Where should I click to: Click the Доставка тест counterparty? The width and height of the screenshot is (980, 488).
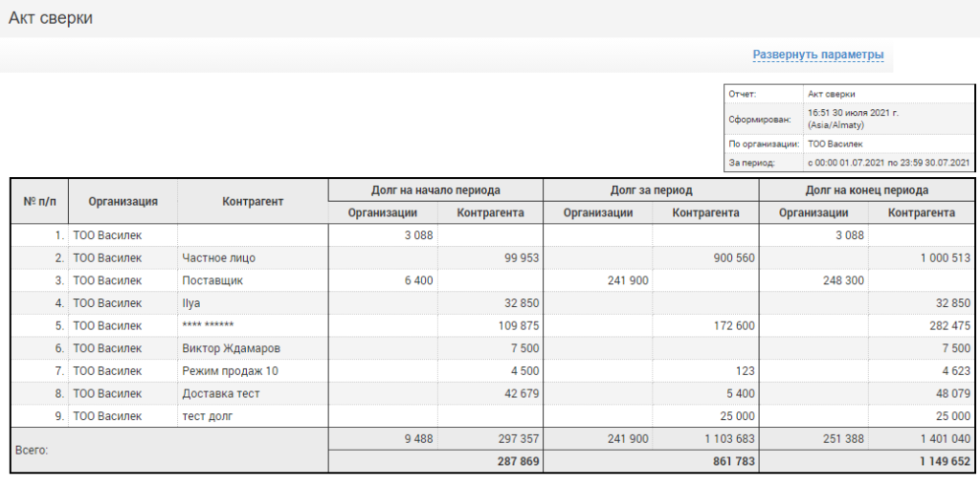(221, 393)
